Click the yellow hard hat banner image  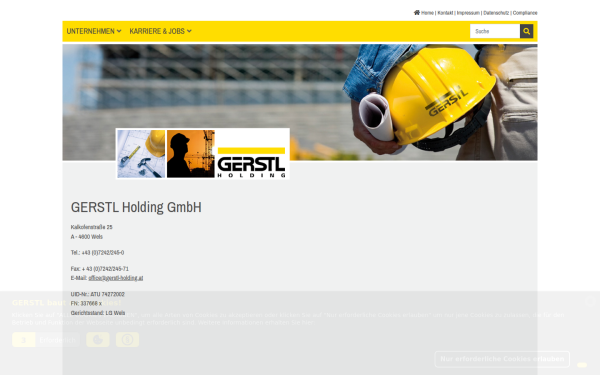tap(300, 102)
